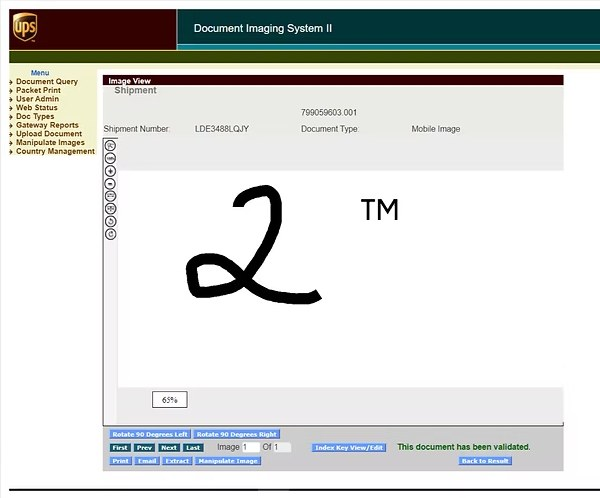This screenshot has width=600, height=498.
Task: Zoom in with the plus icon
Action: point(111,171)
